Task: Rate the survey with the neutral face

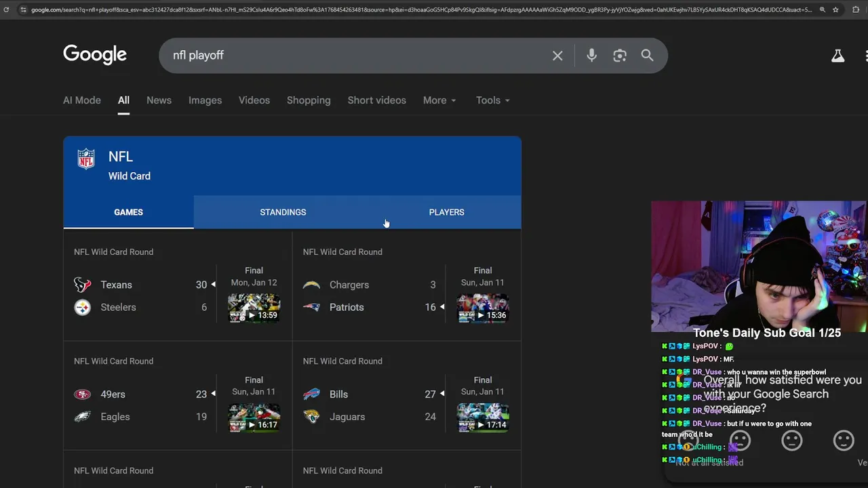Action: (792, 441)
